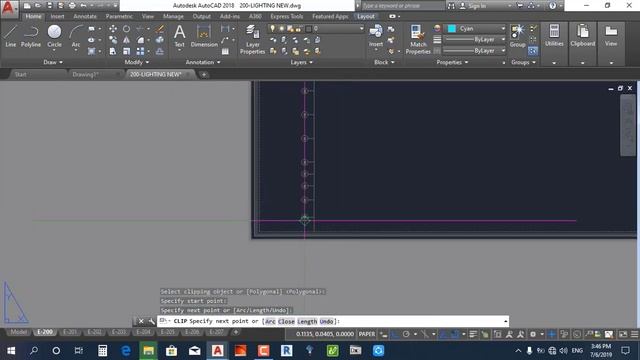This screenshot has height=360, width=640.
Task: Click the Group objects icon
Action: (x=518, y=36)
